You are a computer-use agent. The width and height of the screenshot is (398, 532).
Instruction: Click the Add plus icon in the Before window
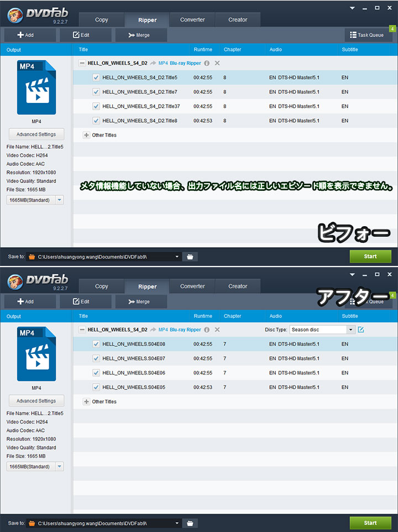pos(20,35)
